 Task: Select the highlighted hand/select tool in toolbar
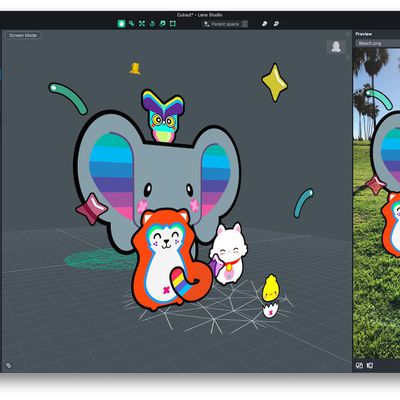(x=121, y=24)
